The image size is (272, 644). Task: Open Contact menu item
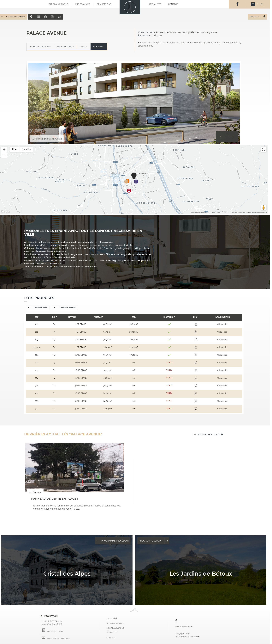point(173,4)
